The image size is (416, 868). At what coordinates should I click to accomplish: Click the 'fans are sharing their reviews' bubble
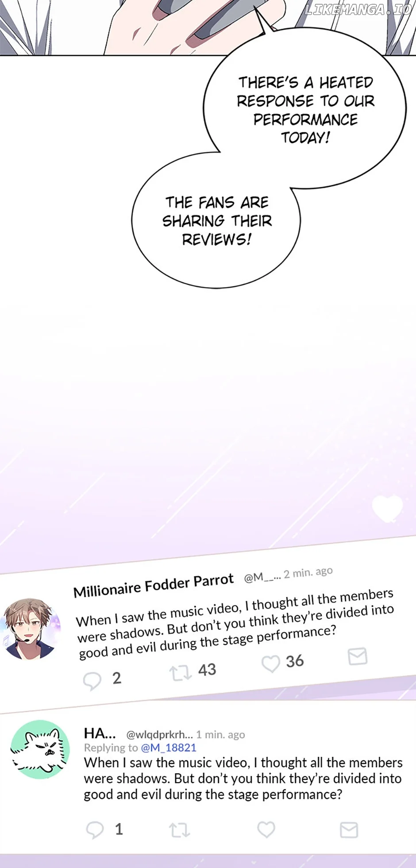click(216, 220)
